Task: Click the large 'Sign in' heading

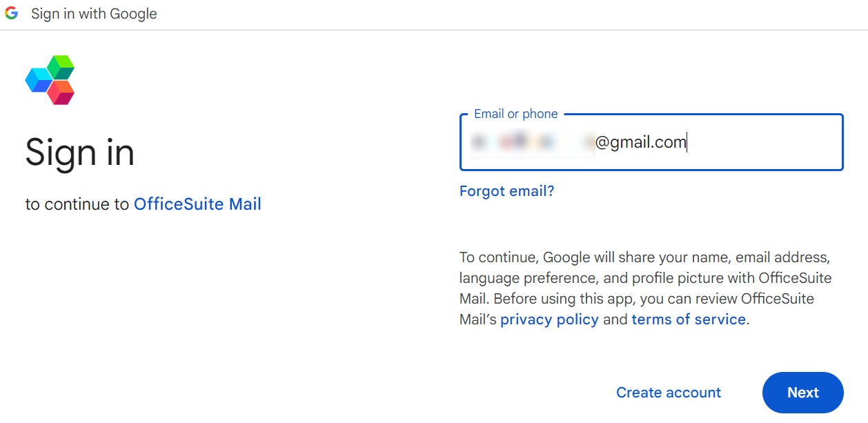Action: [80, 153]
